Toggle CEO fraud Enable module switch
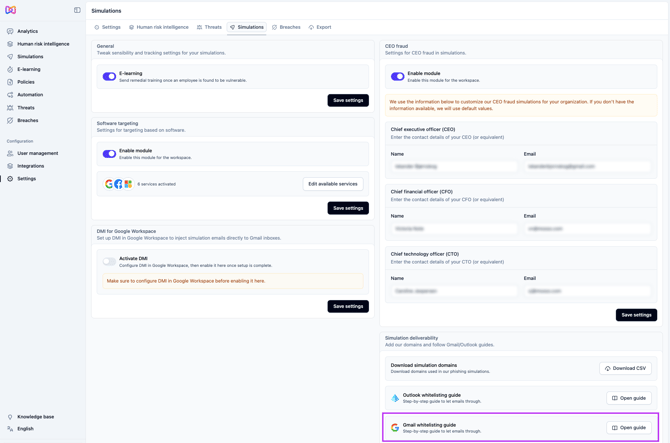 coord(397,76)
